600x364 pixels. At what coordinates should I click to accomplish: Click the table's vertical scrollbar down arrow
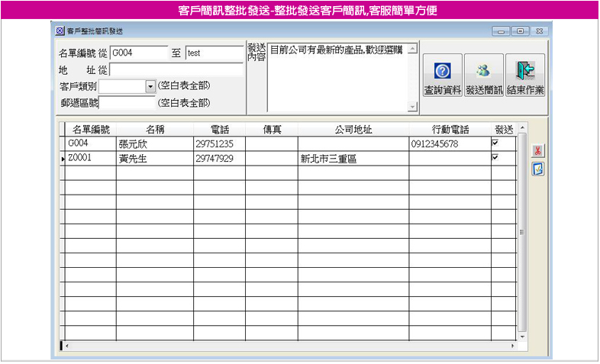point(522,336)
